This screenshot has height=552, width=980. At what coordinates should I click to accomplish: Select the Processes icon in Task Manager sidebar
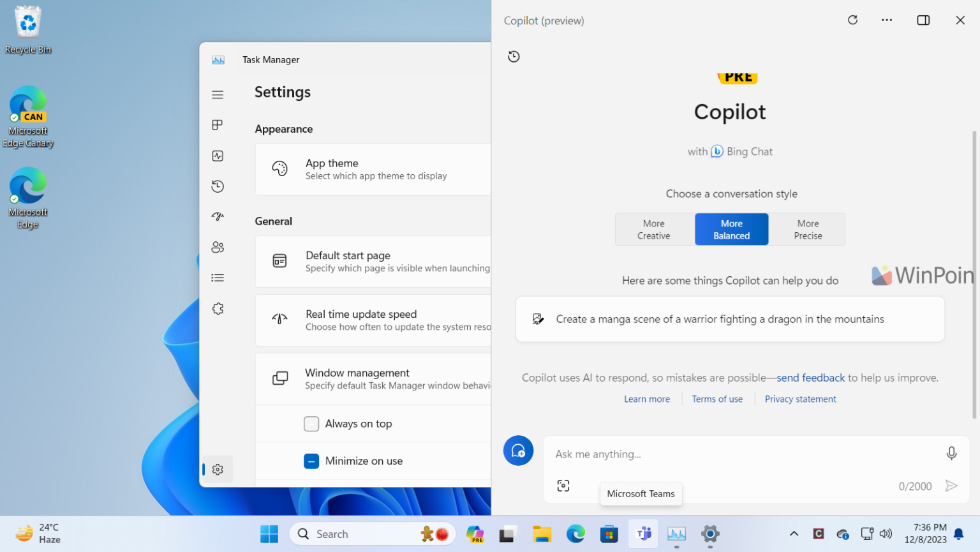coord(218,124)
